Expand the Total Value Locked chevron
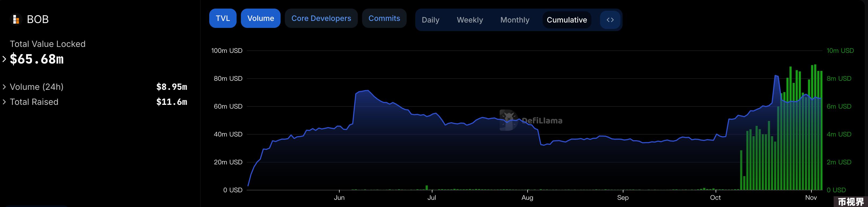The height and width of the screenshot is (207, 868). pyautogui.click(x=4, y=59)
